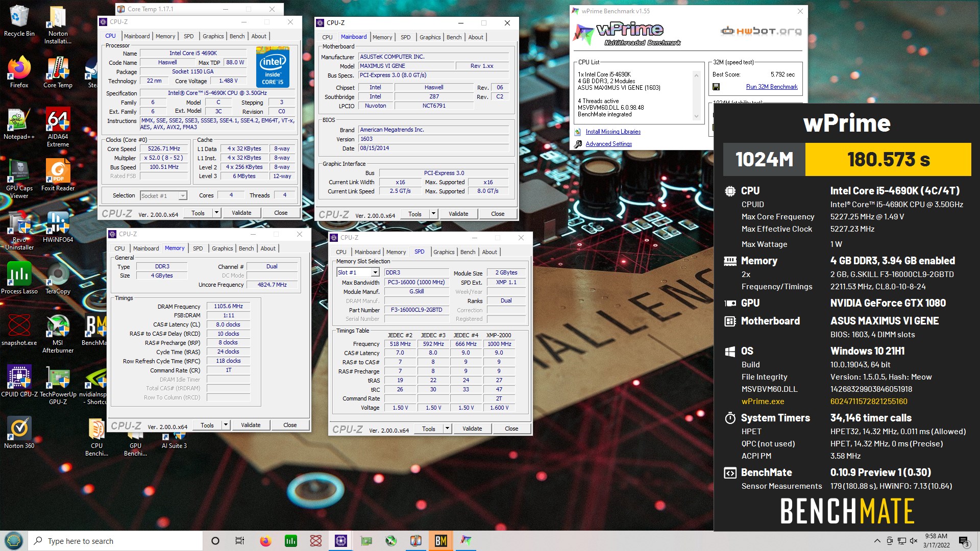Open the AIDA64 Extreme desktop icon
This screenshot has height=551, width=980.
[x=58, y=128]
